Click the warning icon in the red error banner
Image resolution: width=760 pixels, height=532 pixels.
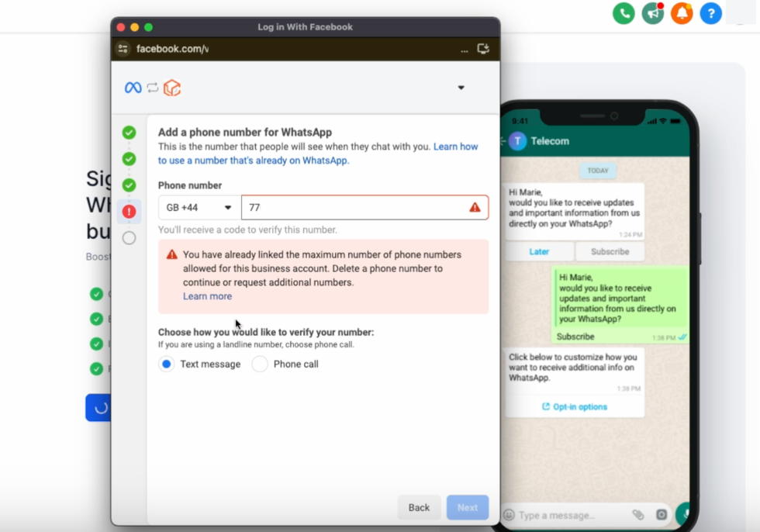(172, 254)
